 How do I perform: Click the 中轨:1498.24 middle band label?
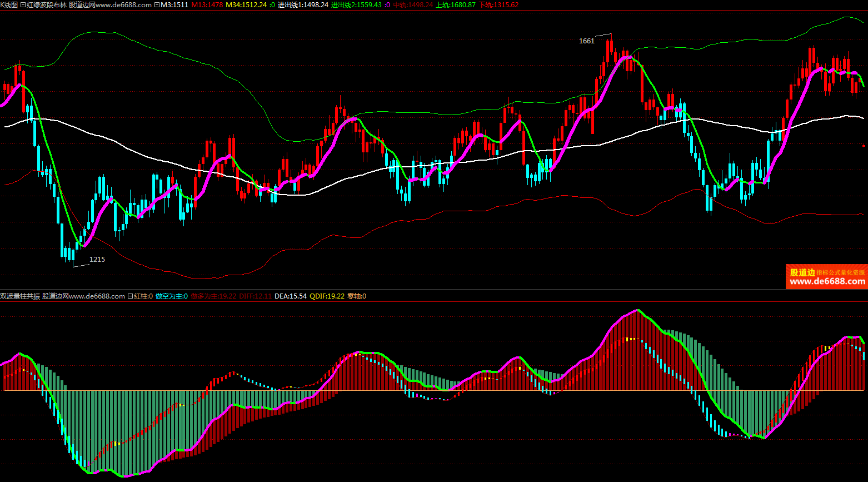[413, 4]
